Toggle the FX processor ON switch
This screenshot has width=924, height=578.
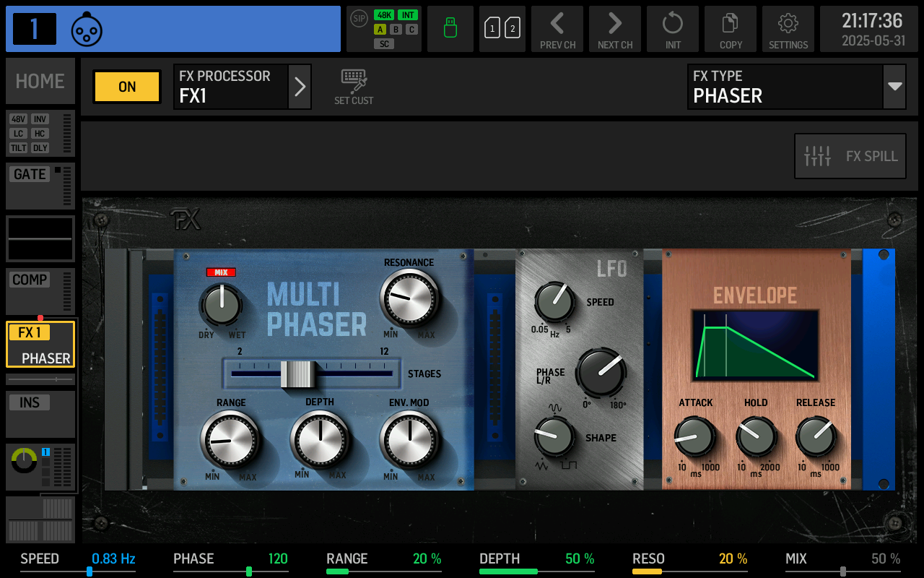(x=126, y=86)
